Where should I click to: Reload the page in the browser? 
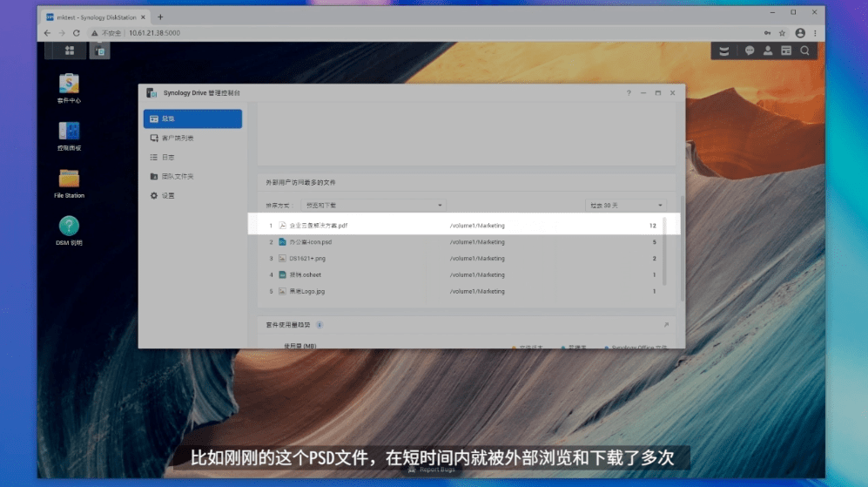(77, 33)
